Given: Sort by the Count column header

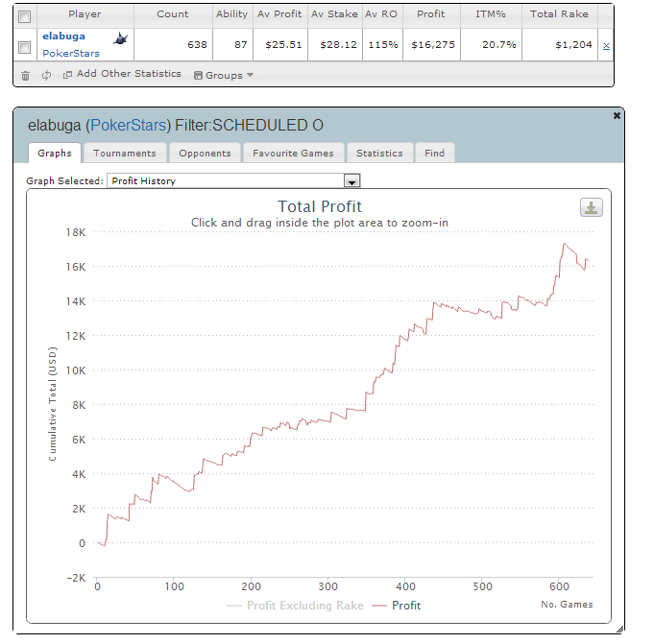Looking at the screenshot, I should point(173,14).
